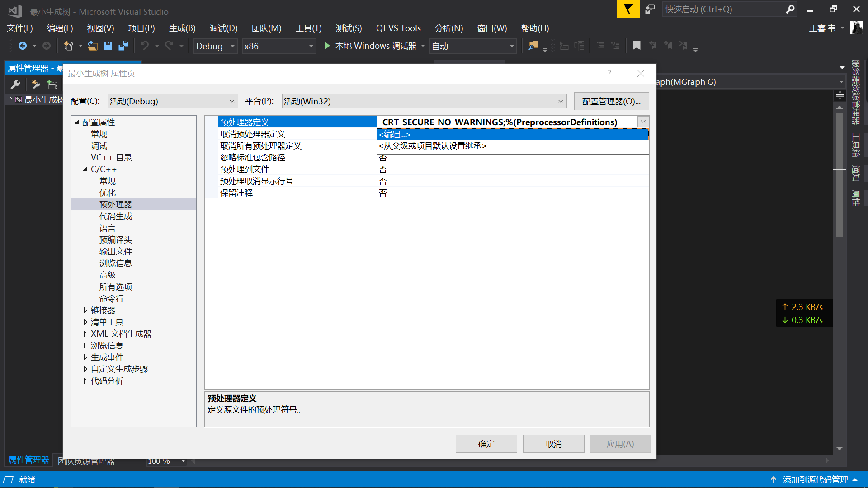
Task: Click the dropdown arrow of 预处理器定义 value
Action: click(x=643, y=122)
